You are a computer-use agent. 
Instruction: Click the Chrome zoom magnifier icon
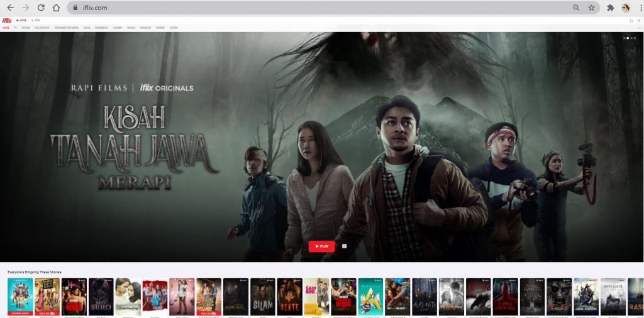click(x=576, y=8)
